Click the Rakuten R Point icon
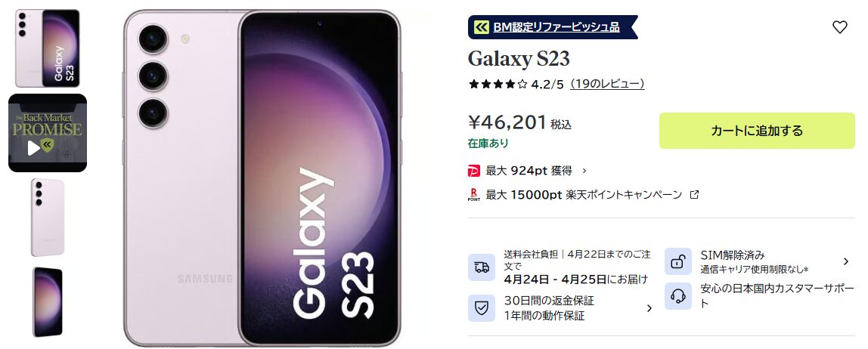 click(x=474, y=195)
